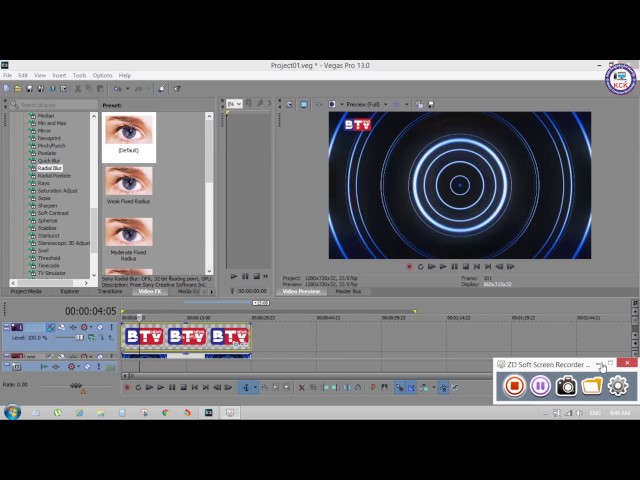Click the playback Rate slider
Viewport: 640px width, 480px height.
[76, 385]
